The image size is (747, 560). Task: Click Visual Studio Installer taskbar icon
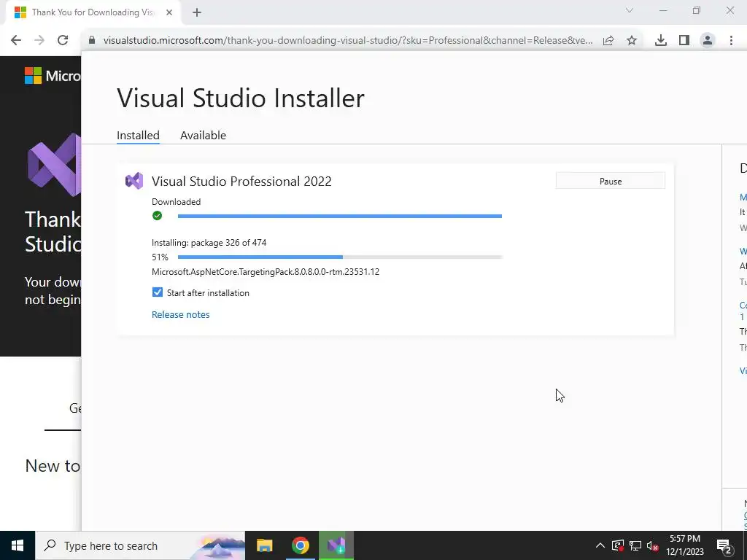point(336,545)
